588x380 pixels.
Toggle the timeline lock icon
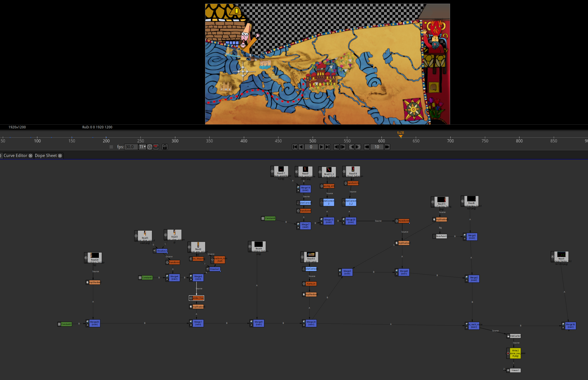[x=165, y=147]
